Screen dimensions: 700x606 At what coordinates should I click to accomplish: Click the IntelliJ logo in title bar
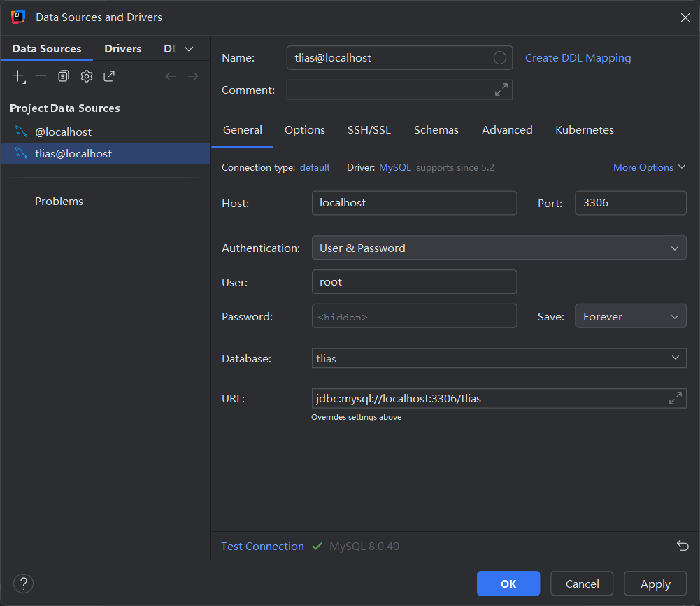18,17
